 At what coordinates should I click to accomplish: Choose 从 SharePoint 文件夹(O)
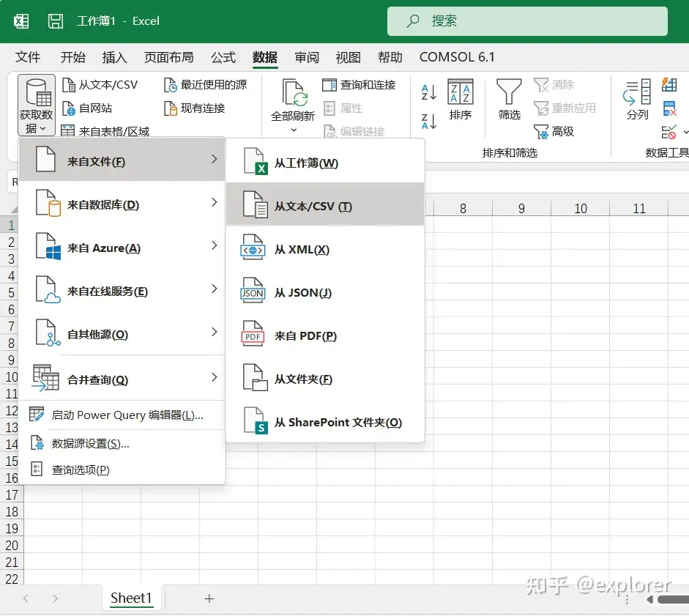point(325,420)
